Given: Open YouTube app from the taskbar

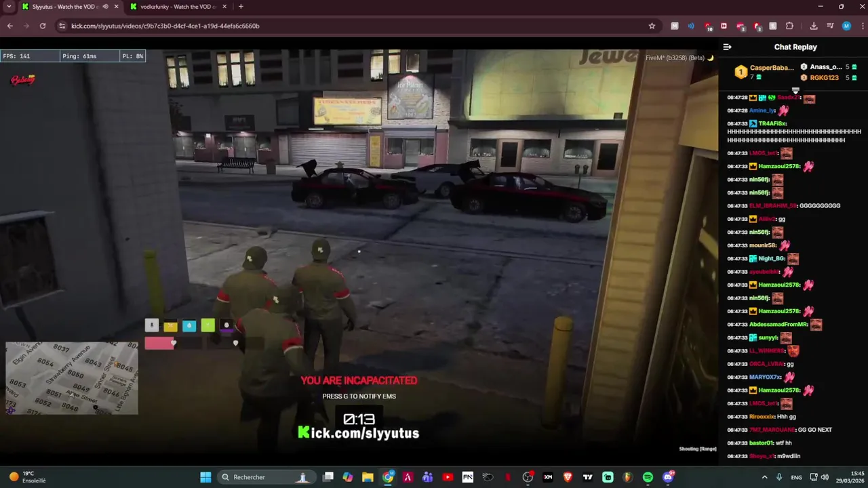Looking at the screenshot, I should point(448,477).
